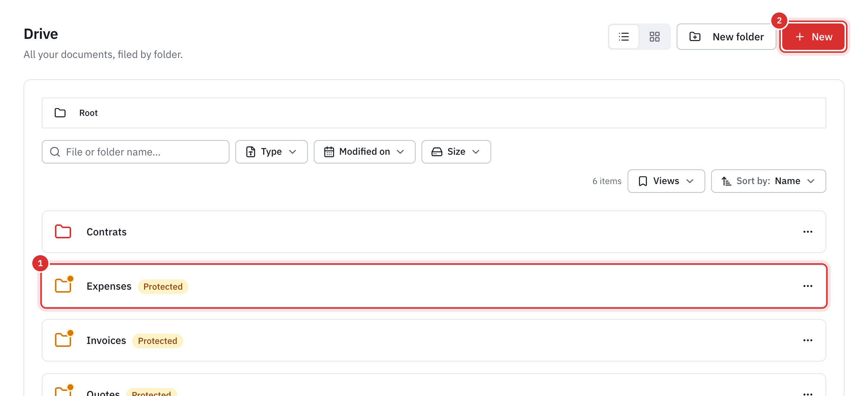Switch to list view layout
868x396 pixels.
[x=624, y=37]
